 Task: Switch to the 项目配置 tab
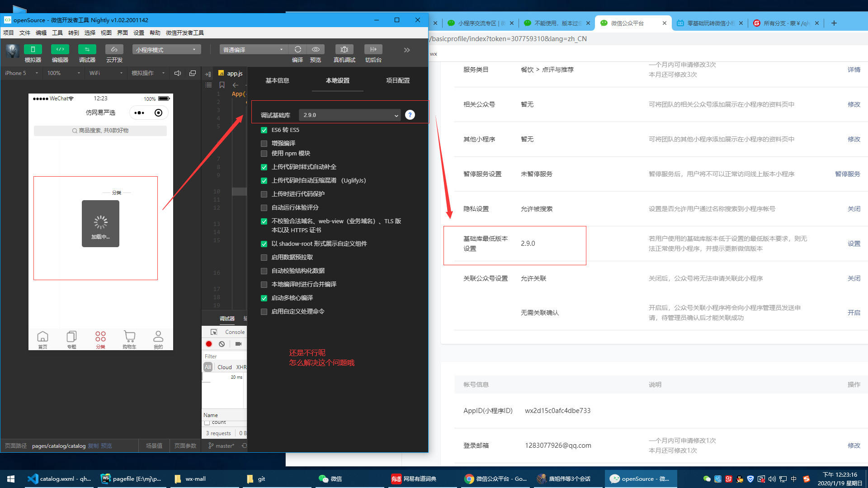(x=397, y=80)
